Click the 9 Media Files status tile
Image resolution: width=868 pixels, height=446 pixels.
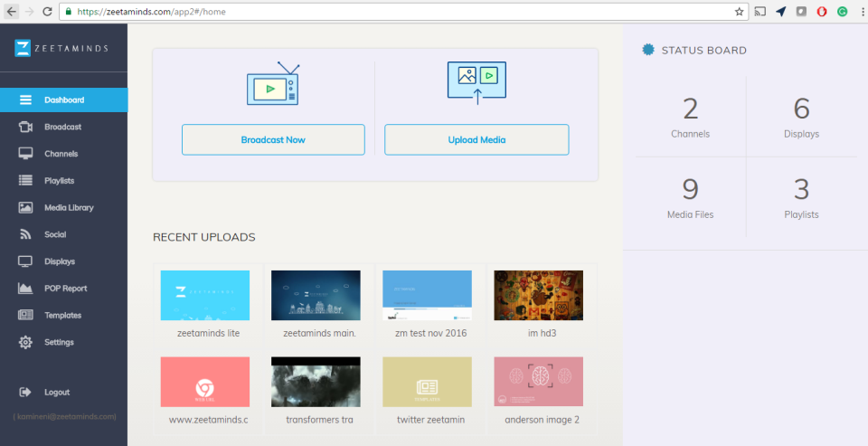coord(690,198)
